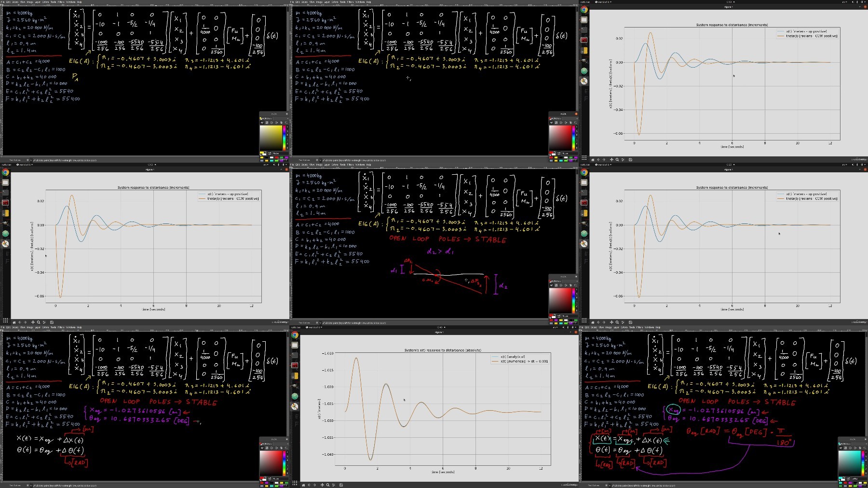Open Configure subplots in the absolute-response figure toolbar
The image size is (868, 488).
pyautogui.click(x=334, y=485)
